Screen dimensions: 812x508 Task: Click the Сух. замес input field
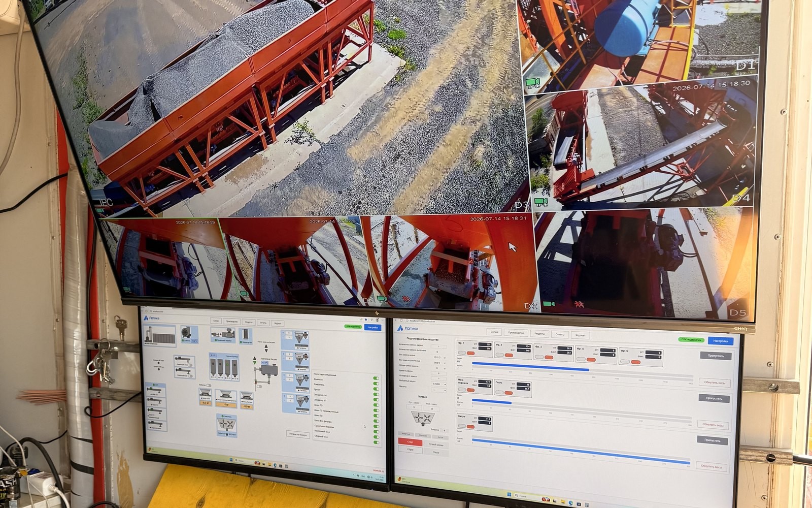(x=414, y=408)
